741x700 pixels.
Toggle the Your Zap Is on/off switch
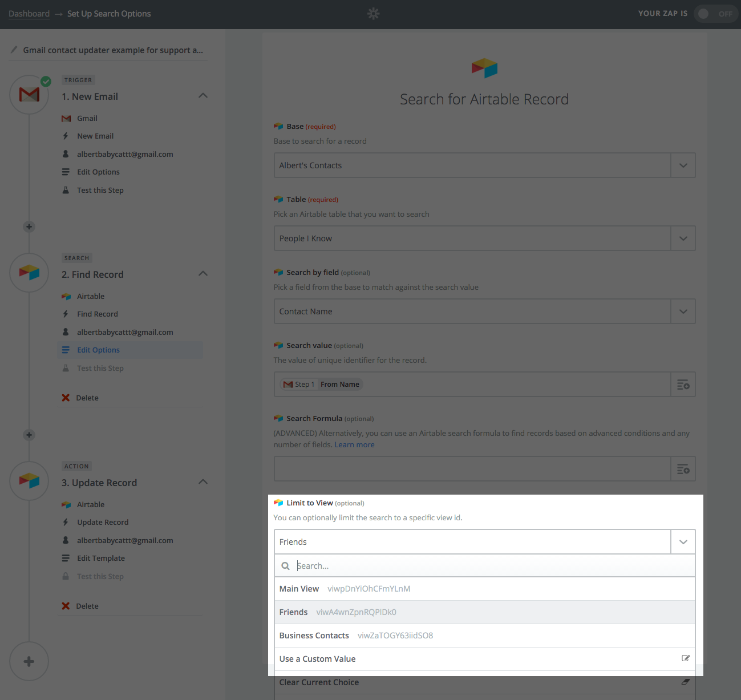coord(716,14)
